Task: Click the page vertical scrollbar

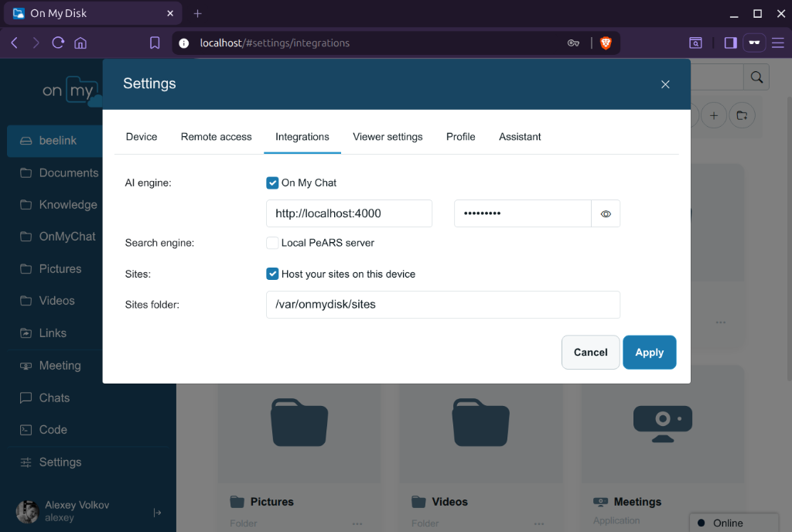Action: point(789,237)
